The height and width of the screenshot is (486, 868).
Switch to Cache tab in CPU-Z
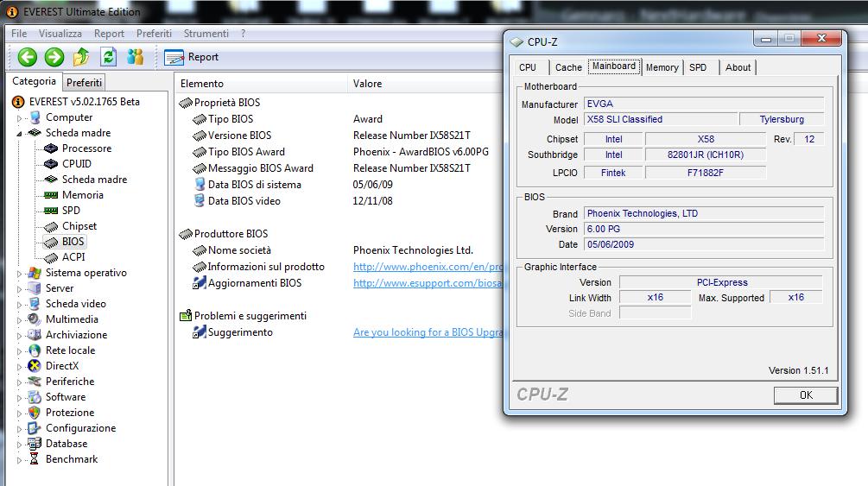[568, 67]
